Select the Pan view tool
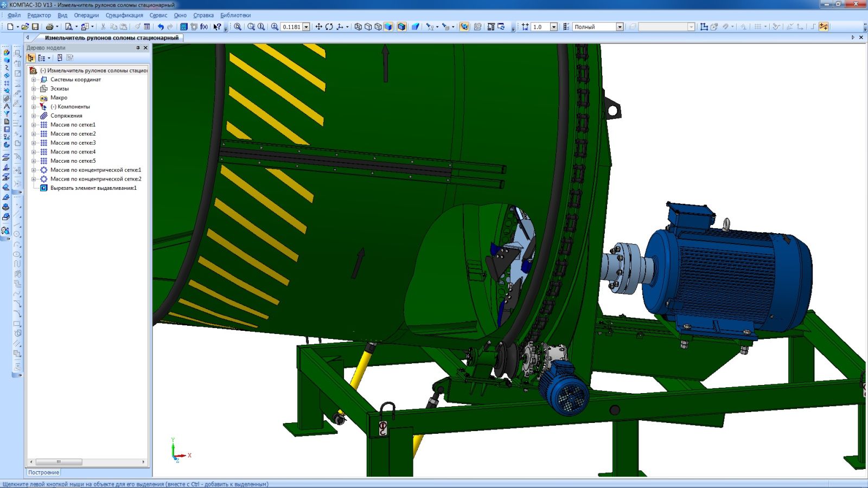 tap(318, 27)
